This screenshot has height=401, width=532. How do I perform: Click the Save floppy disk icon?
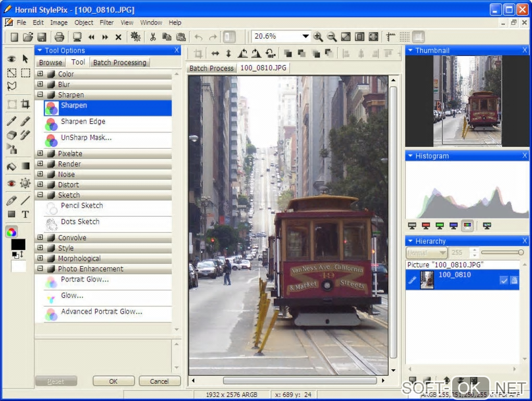[x=41, y=37]
